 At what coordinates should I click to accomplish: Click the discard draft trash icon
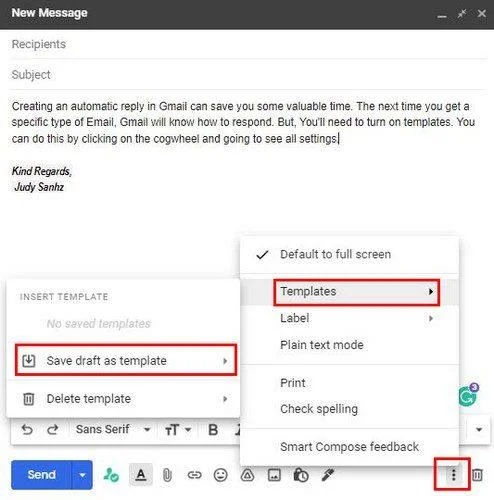[x=477, y=475]
